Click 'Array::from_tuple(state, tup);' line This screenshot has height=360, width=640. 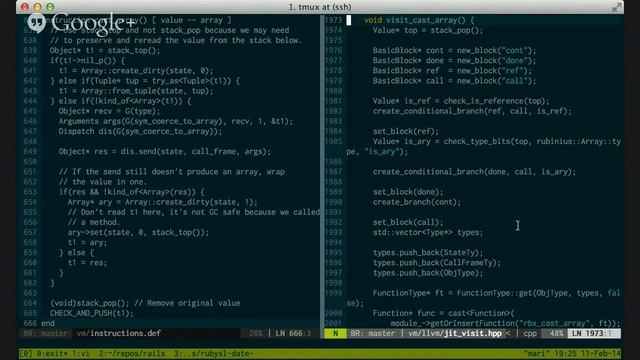pyautogui.click(x=136, y=91)
